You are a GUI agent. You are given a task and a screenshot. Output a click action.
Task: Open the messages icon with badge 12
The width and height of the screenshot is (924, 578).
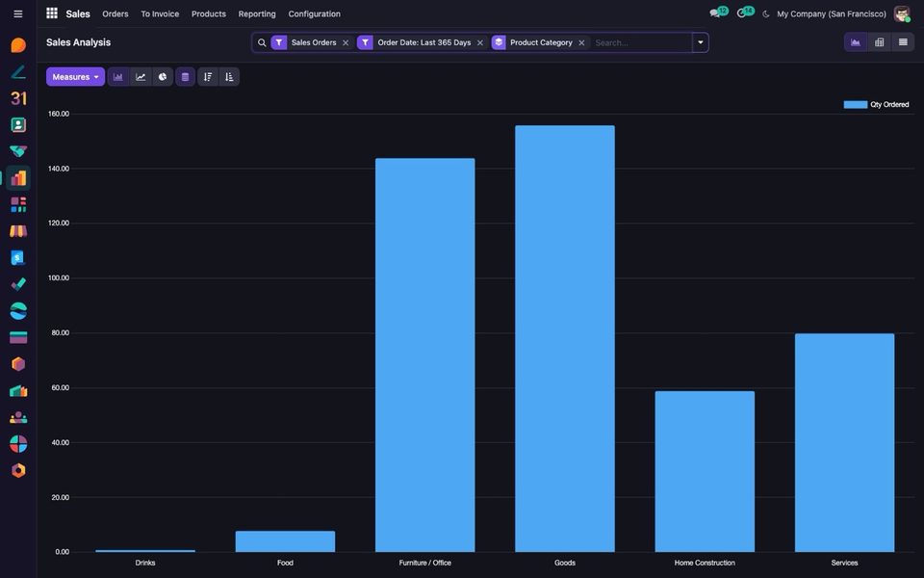click(x=718, y=13)
